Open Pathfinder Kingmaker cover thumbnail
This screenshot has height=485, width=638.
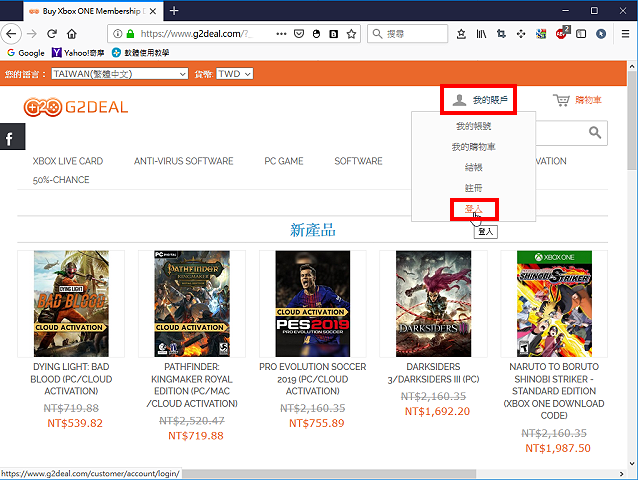click(192, 304)
